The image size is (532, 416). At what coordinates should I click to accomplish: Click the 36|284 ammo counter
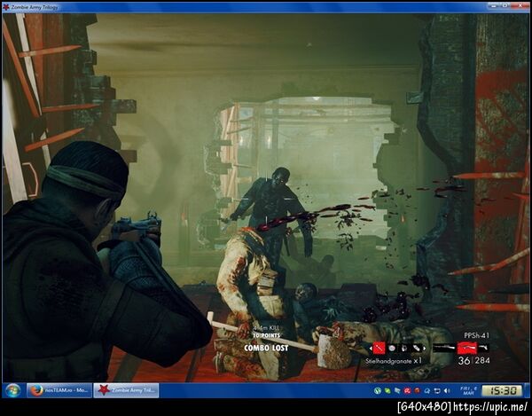(x=473, y=361)
